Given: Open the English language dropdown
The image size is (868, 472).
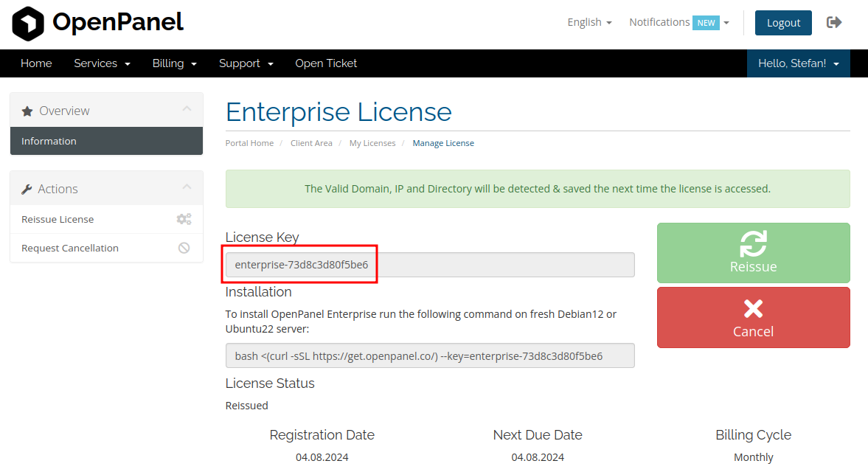Looking at the screenshot, I should pyautogui.click(x=588, y=22).
